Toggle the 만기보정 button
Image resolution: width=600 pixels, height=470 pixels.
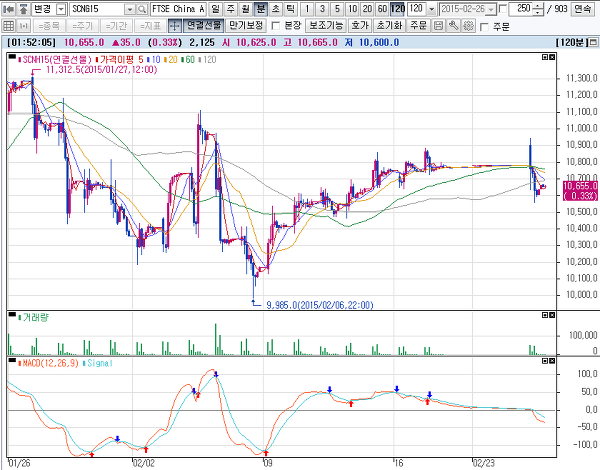(246, 26)
